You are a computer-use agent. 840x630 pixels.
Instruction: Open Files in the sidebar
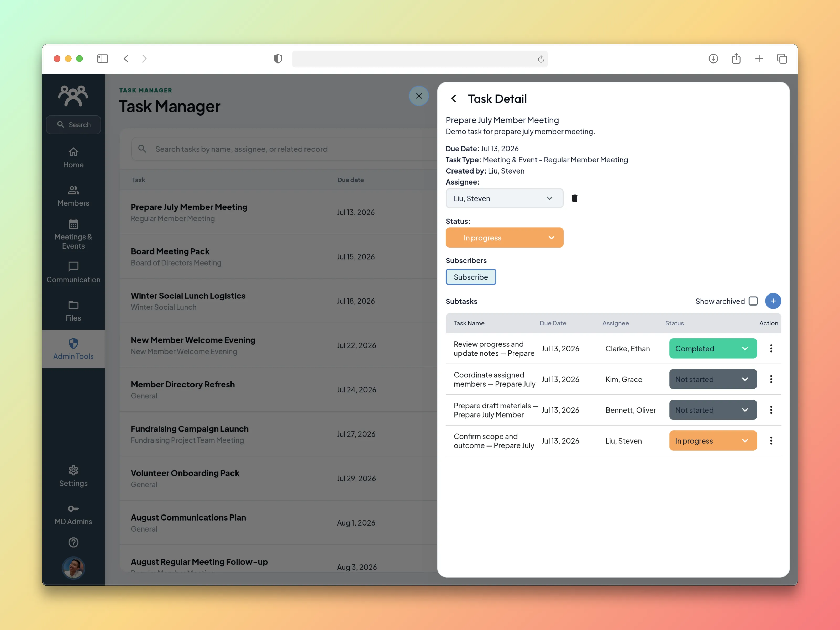(x=73, y=311)
